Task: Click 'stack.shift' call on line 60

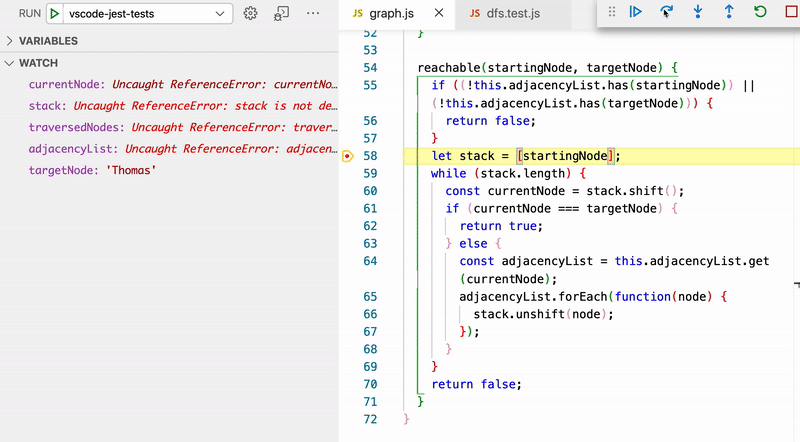Action: pos(624,191)
